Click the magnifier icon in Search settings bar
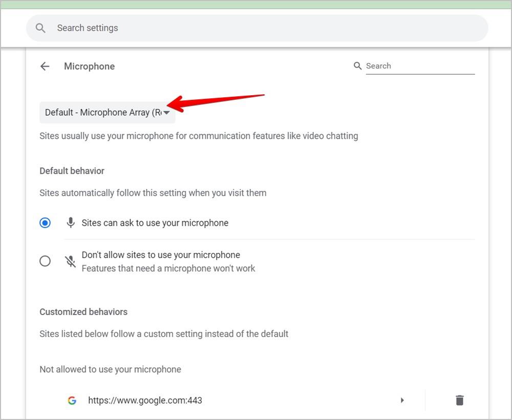 point(40,28)
